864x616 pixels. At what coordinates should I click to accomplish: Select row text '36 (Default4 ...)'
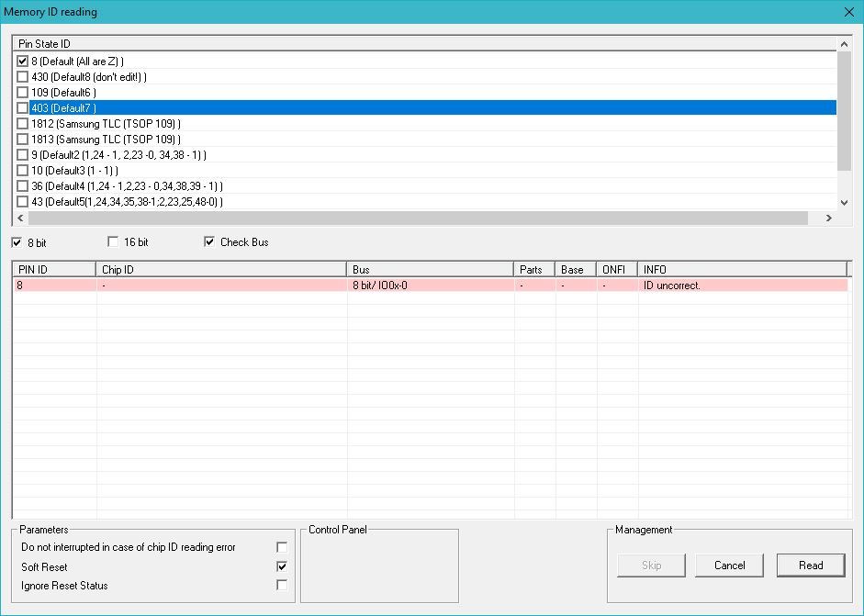click(x=127, y=185)
